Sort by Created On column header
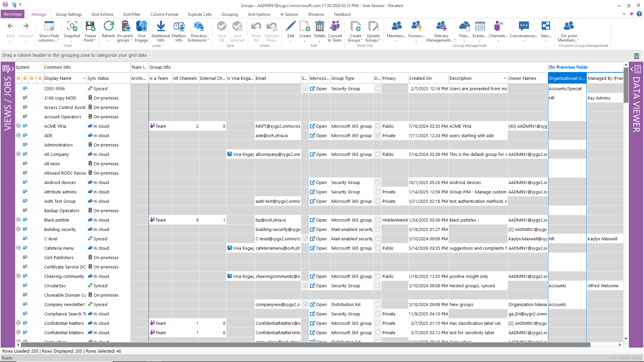 point(428,78)
